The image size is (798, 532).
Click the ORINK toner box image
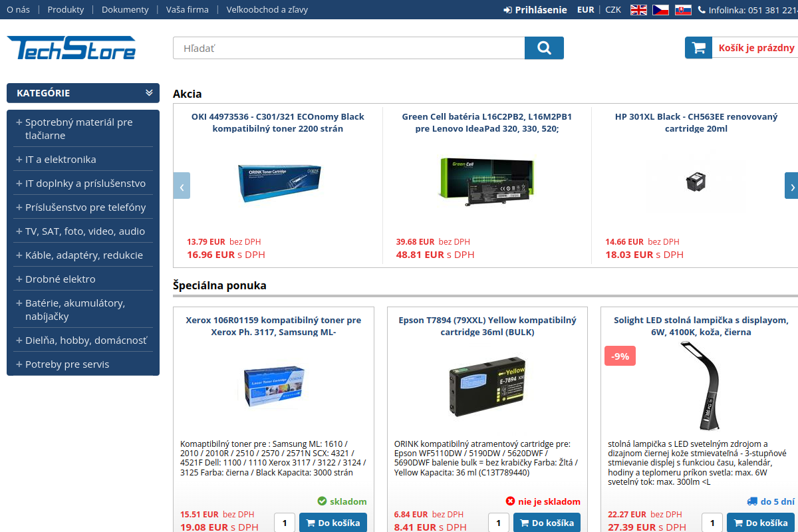click(x=279, y=182)
